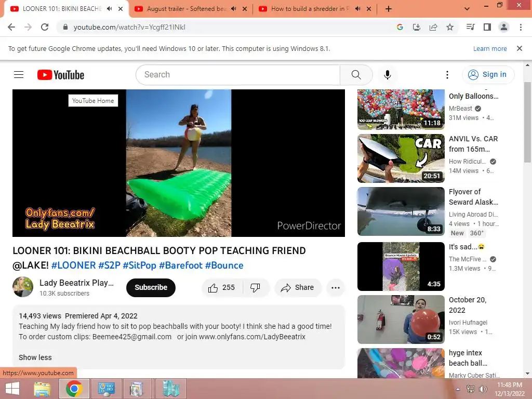Viewport: 532px width, 399px height.
Task: Open ANVIL Vs. CAR video thumbnail
Action: point(401,158)
